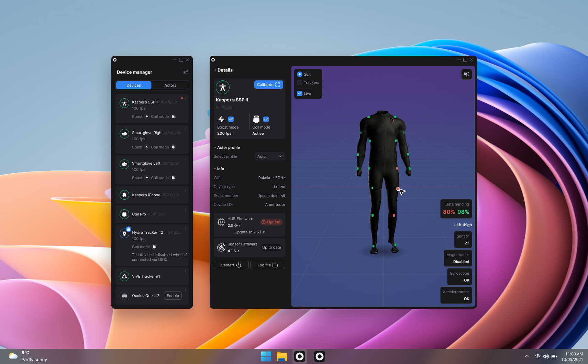Go back using the Details chevron
The width and height of the screenshot is (588, 364).
coord(215,70)
